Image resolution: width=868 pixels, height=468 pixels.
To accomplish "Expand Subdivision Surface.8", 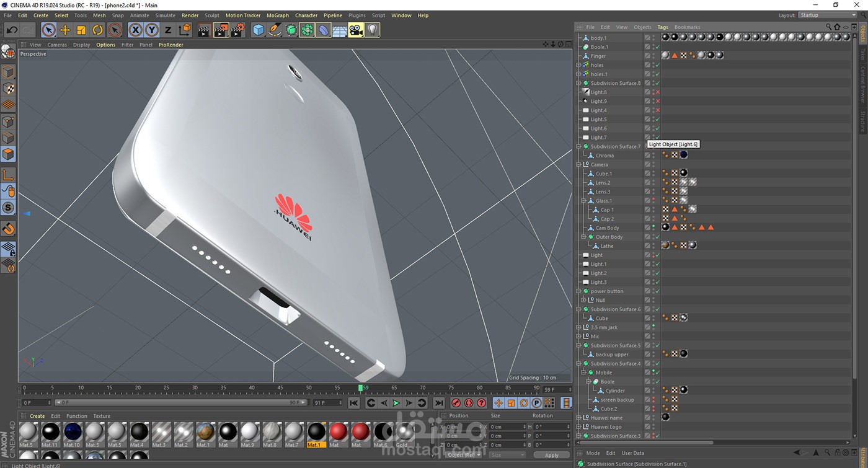I will 579,83.
